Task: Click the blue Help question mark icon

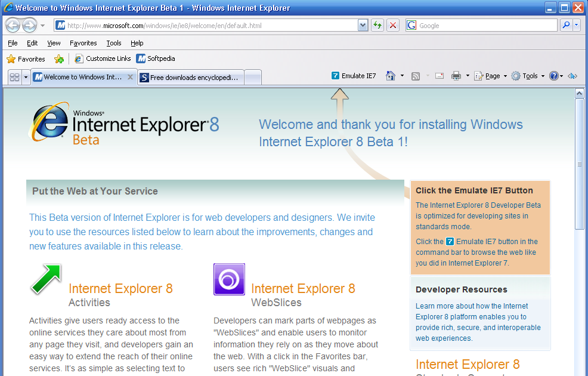Action: (554, 76)
